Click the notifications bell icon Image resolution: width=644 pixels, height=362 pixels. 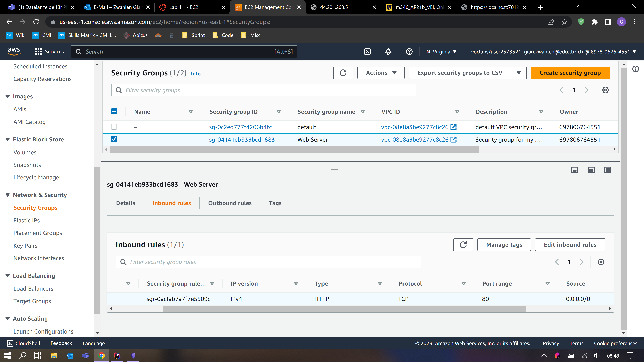click(x=388, y=52)
